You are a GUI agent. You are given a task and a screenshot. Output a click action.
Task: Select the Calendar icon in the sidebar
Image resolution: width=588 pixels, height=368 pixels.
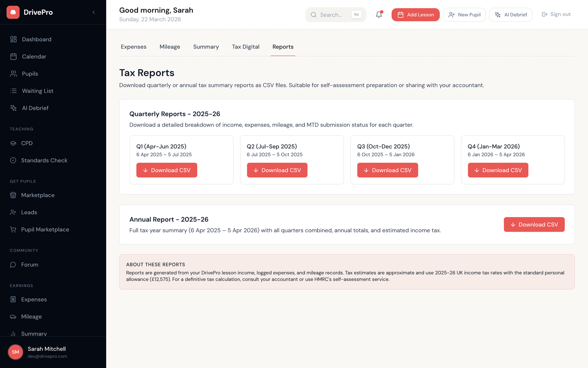point(13,56)
